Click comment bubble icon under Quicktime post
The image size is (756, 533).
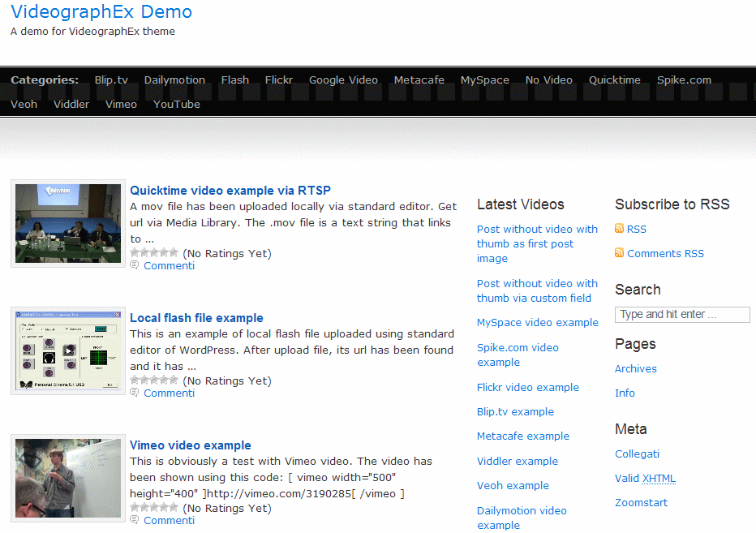point(135,266)
